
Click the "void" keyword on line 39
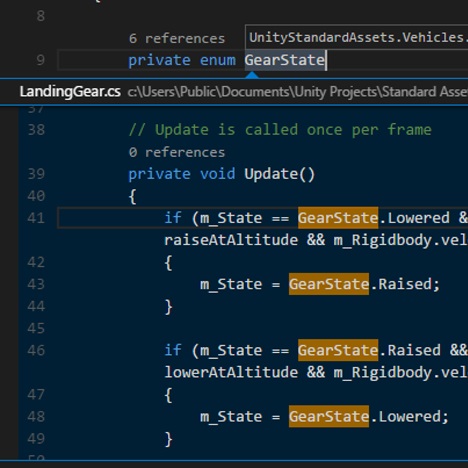click(x=218, y=174)
